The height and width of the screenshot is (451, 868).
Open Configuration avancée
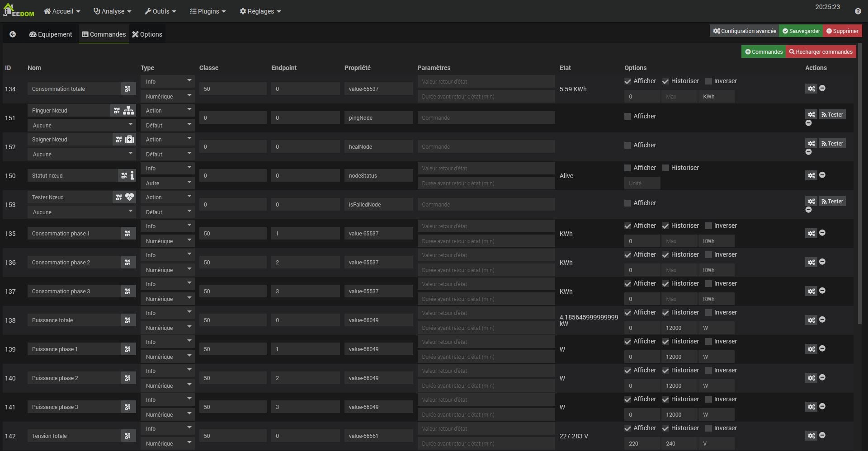[745, 31]
